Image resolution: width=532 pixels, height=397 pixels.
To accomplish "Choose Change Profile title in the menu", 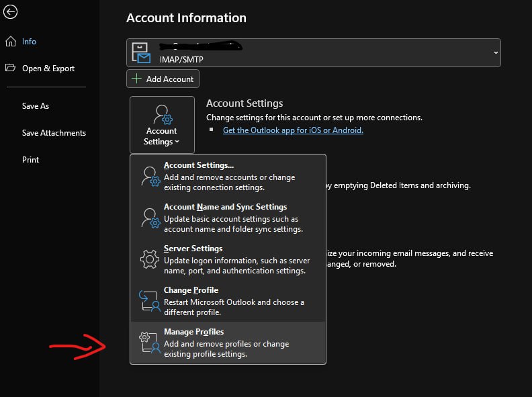I will (x=191, y=290).
